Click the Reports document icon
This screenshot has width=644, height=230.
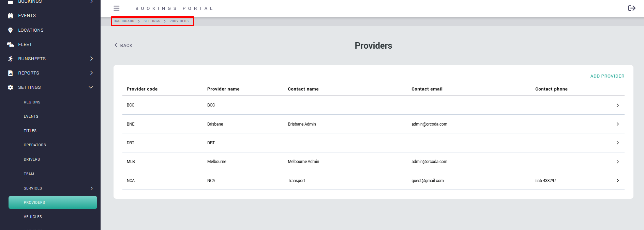coord(11,73)
